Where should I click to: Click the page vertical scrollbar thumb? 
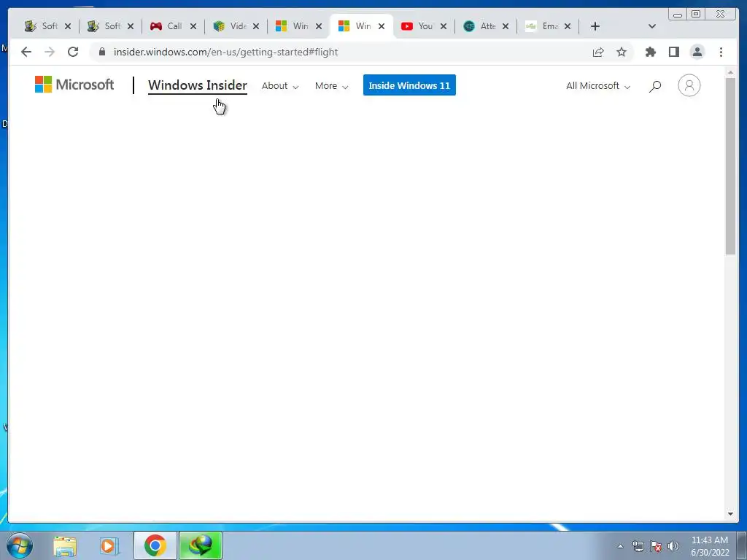coord(730,166)
